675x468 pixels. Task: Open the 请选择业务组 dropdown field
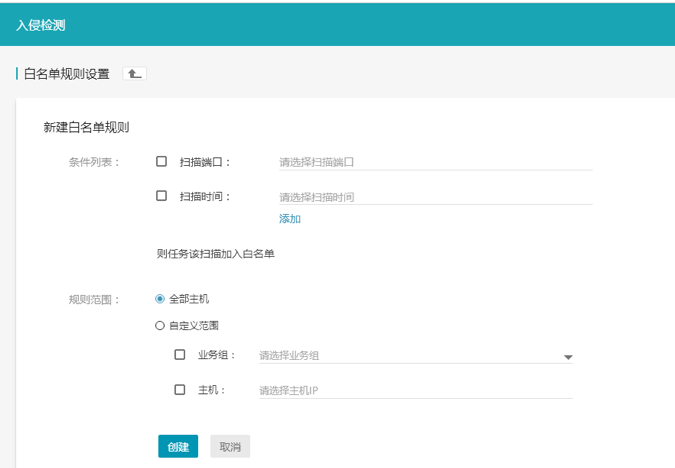click(405, 355)
